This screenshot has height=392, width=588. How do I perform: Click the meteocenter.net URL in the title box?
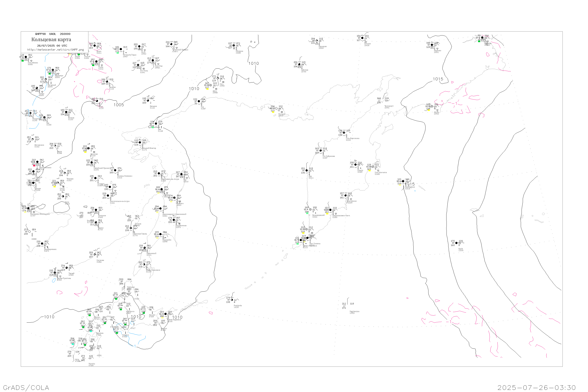point(55,50)
